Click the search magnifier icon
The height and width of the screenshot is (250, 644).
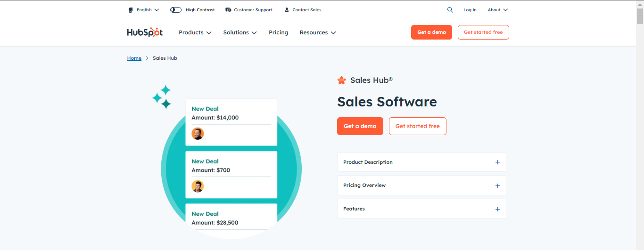tap(450, 10)
